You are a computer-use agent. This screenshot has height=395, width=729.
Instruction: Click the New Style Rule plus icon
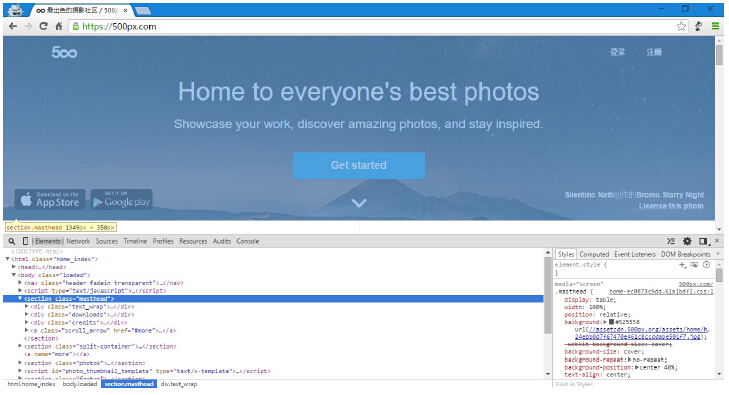click(683, 265)
